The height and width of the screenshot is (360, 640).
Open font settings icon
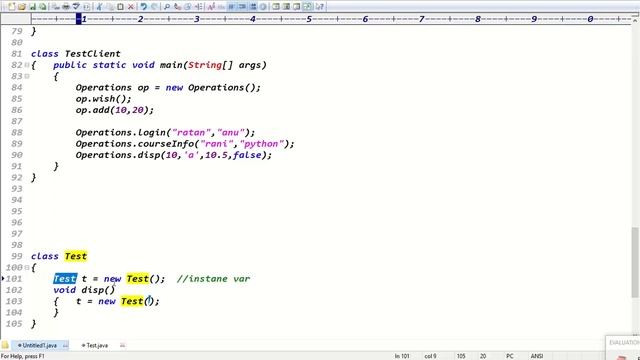point(211,7)
